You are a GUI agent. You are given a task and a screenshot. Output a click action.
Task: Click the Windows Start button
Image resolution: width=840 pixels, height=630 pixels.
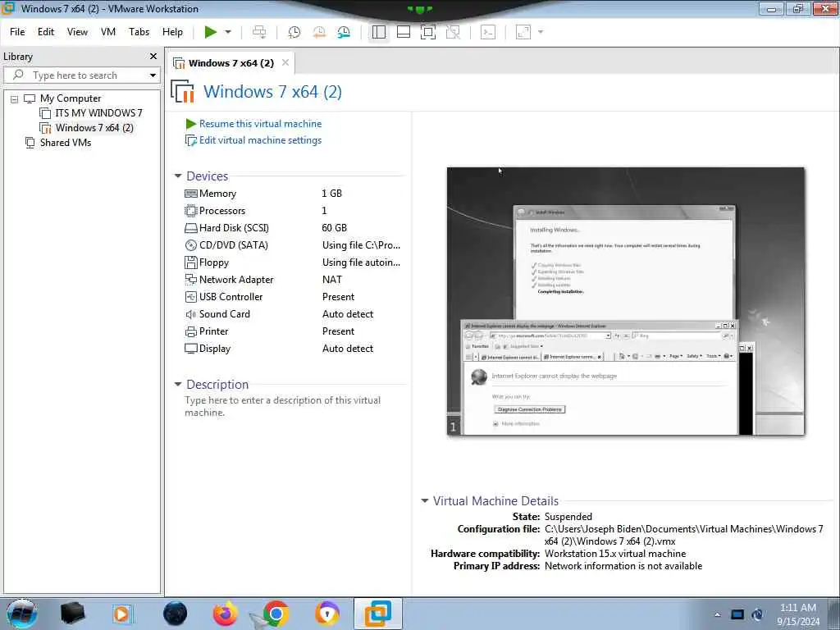point(21,614)
